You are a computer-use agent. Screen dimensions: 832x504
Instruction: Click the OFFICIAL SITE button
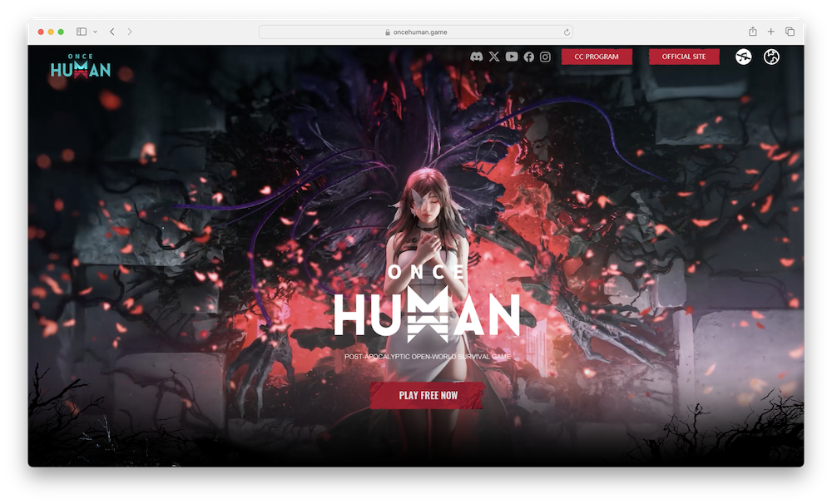[684, 57]
